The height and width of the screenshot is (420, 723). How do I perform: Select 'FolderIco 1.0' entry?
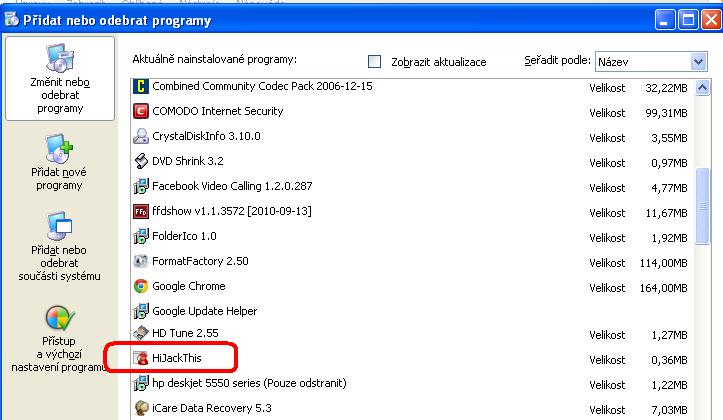(184, 236)
